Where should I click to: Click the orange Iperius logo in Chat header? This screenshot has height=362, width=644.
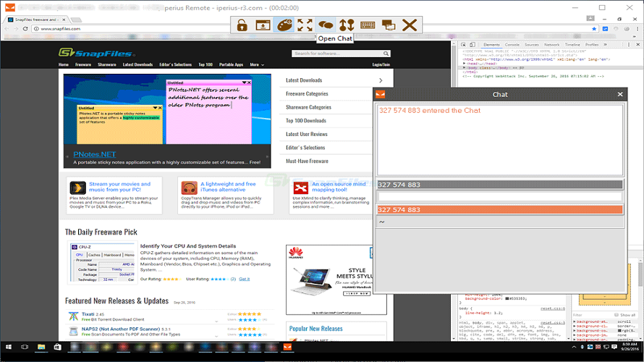381,95
